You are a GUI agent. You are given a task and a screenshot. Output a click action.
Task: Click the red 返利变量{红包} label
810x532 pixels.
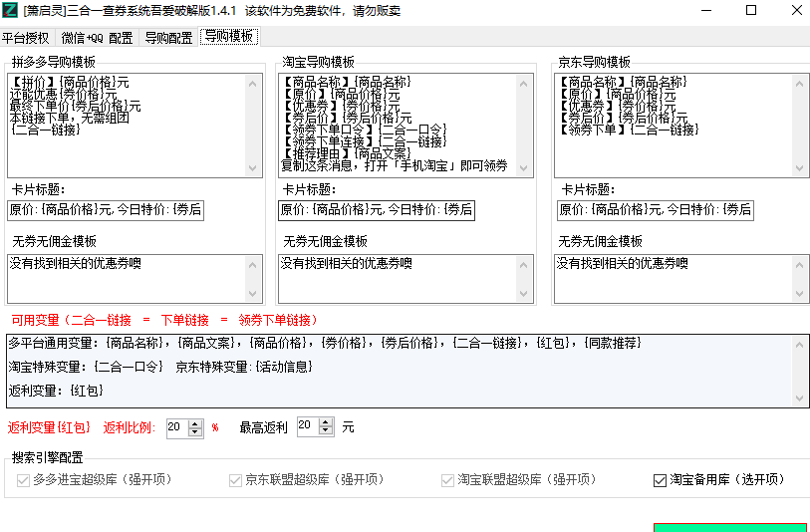click(x=49, y=427)
